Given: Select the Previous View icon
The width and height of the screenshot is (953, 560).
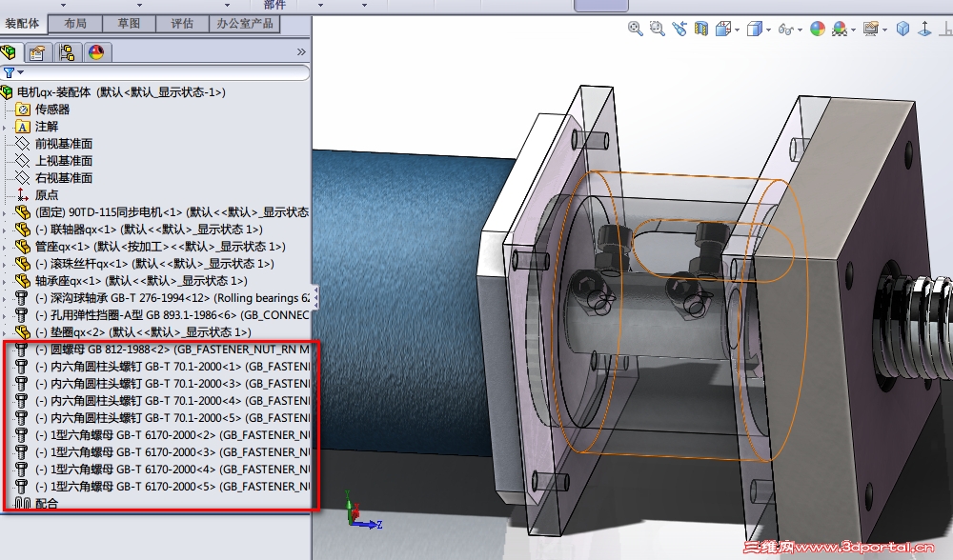Looking at the screenshot, I should pos(679,29).
